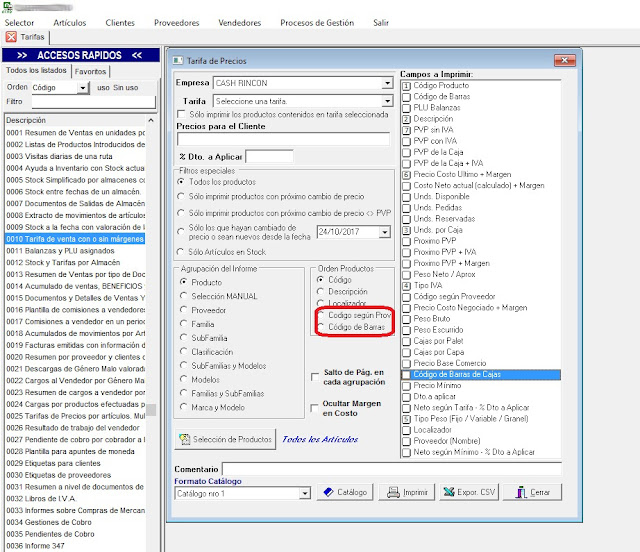
Task: Select the Código de Barras order option
Action: (x=320, y=327)
